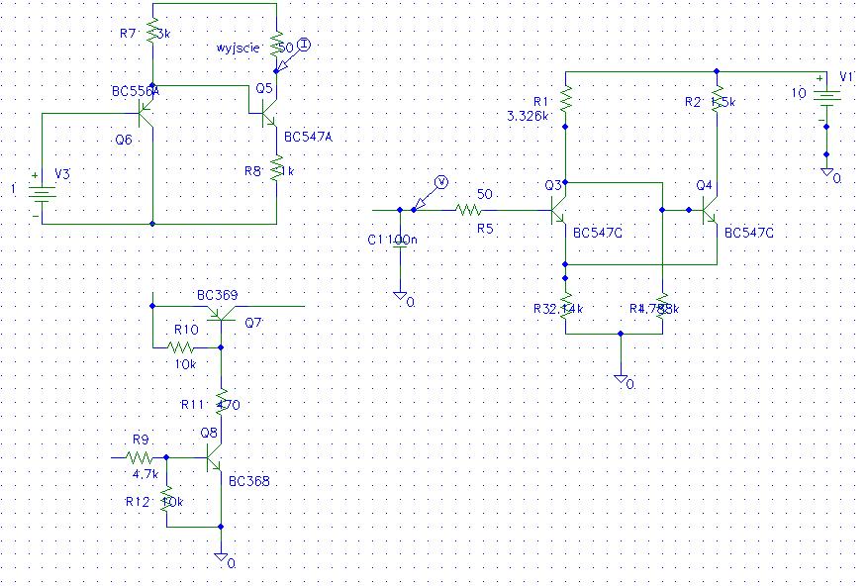Click the 'R11' reference label
This screenshot has height=588, width=868.
pos(193,405)
